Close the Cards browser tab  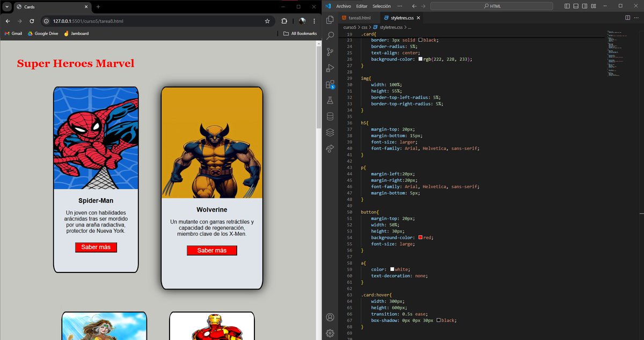(85, 6)
